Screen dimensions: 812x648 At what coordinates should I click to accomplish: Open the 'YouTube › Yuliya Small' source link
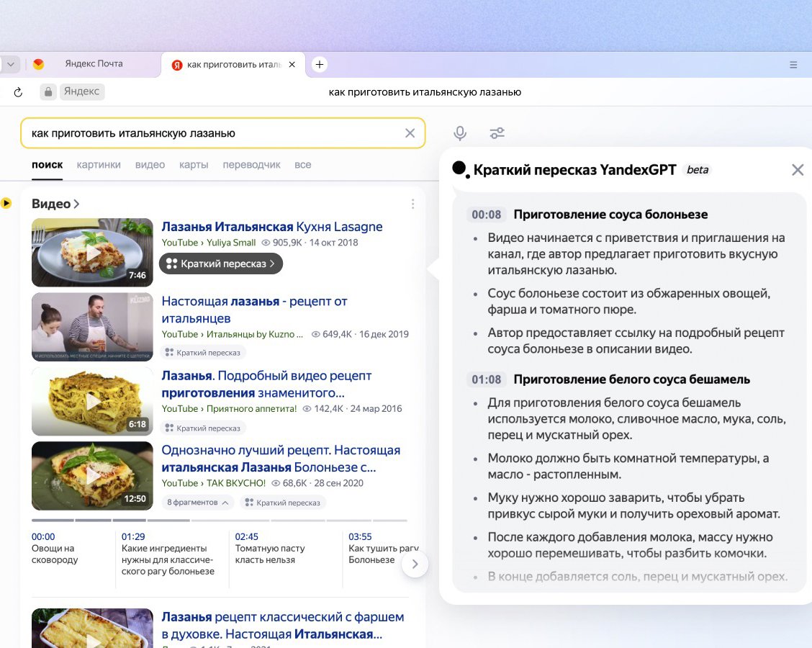click(x=209, y=243)
